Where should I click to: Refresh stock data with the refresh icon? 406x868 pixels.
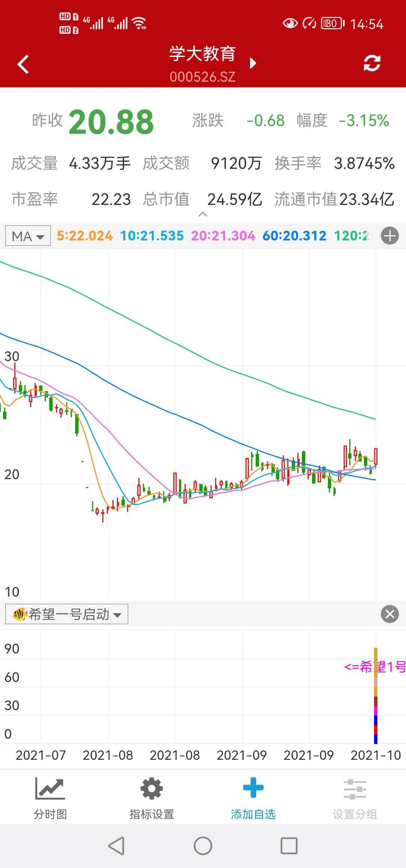pyautogui.click(x=372, y=63)
